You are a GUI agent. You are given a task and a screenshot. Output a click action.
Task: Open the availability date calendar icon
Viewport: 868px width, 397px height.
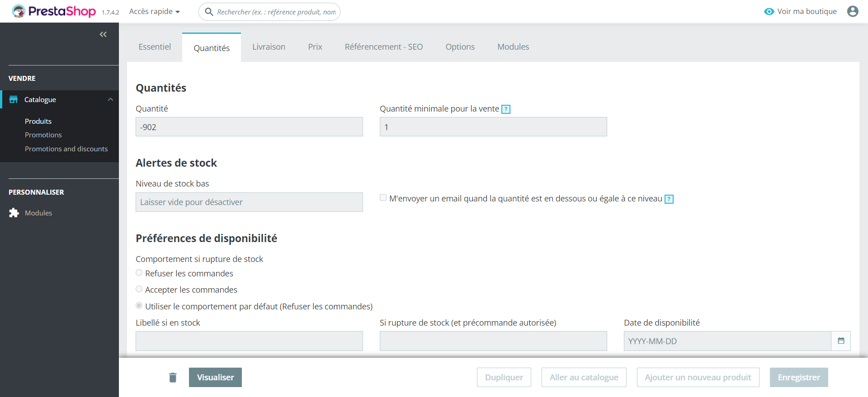pyautogui.click(x=841, y=341)
